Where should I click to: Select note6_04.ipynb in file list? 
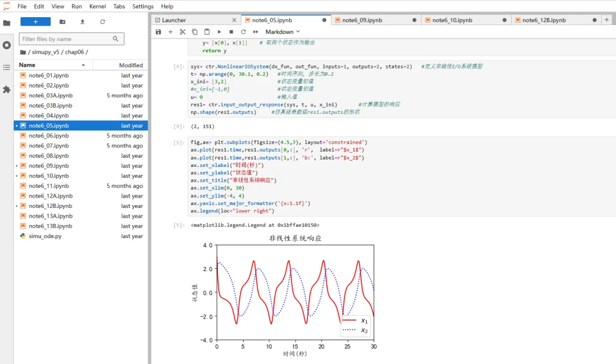tap(81, 116)
